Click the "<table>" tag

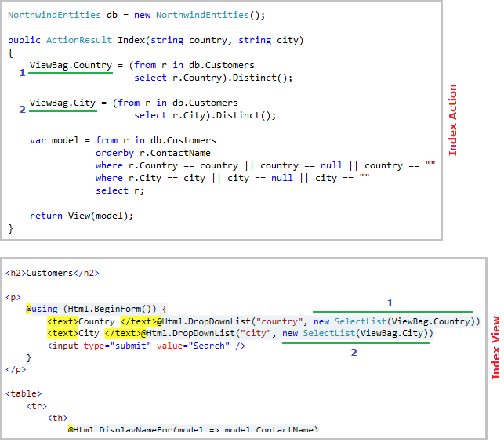(x=24, y=393)
